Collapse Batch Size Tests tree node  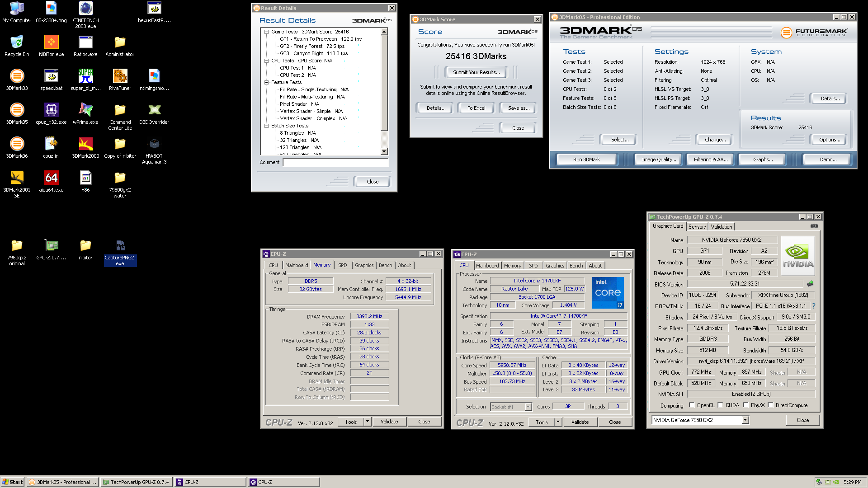[x=266, y=126]
